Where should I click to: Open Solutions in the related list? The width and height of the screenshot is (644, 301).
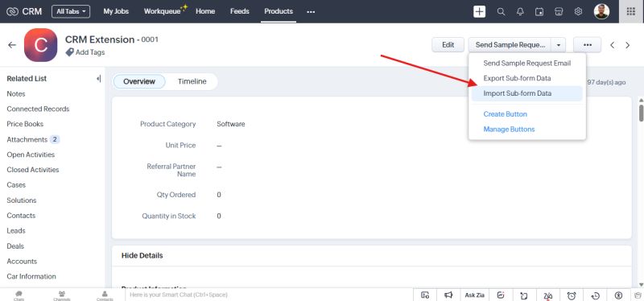pyautogui.click(x=22, y=200)
